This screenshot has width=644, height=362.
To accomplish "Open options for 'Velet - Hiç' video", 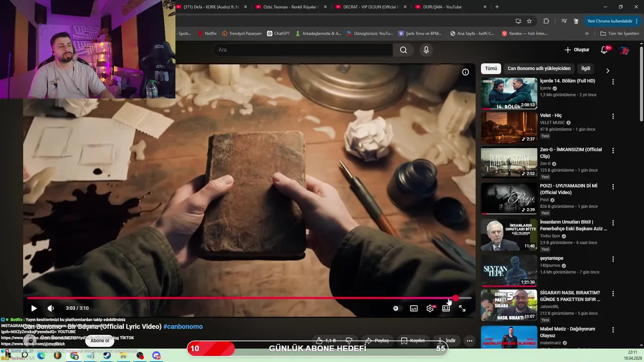I will point(613,117).
